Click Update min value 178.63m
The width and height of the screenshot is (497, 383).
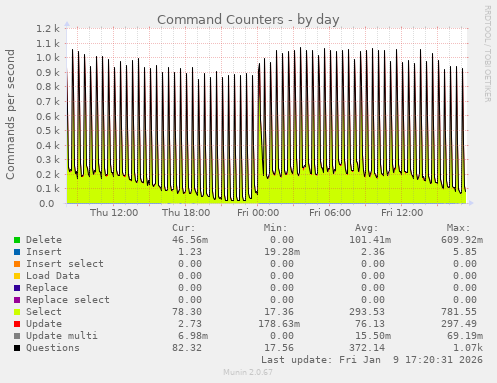coord(279,324)
